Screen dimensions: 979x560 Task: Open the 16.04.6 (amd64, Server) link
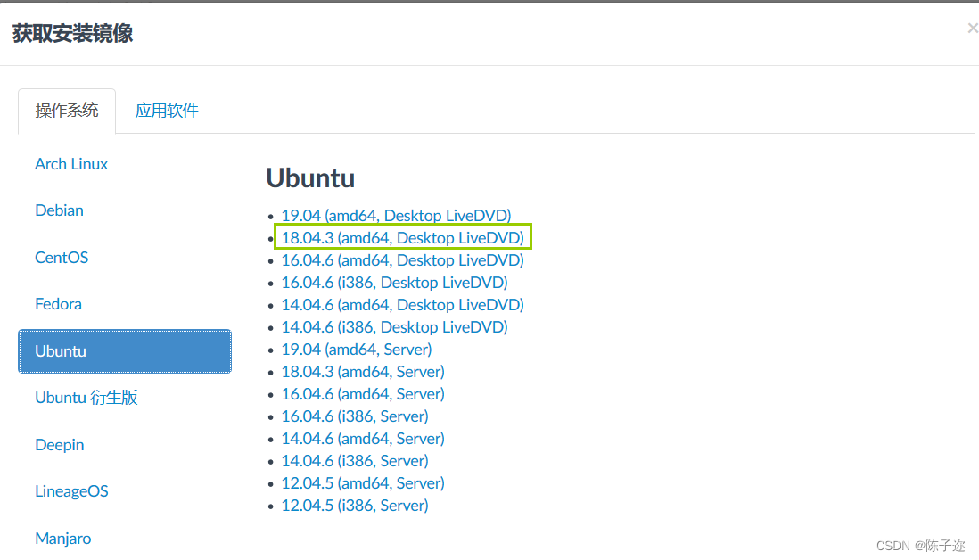tap(363, 394)
